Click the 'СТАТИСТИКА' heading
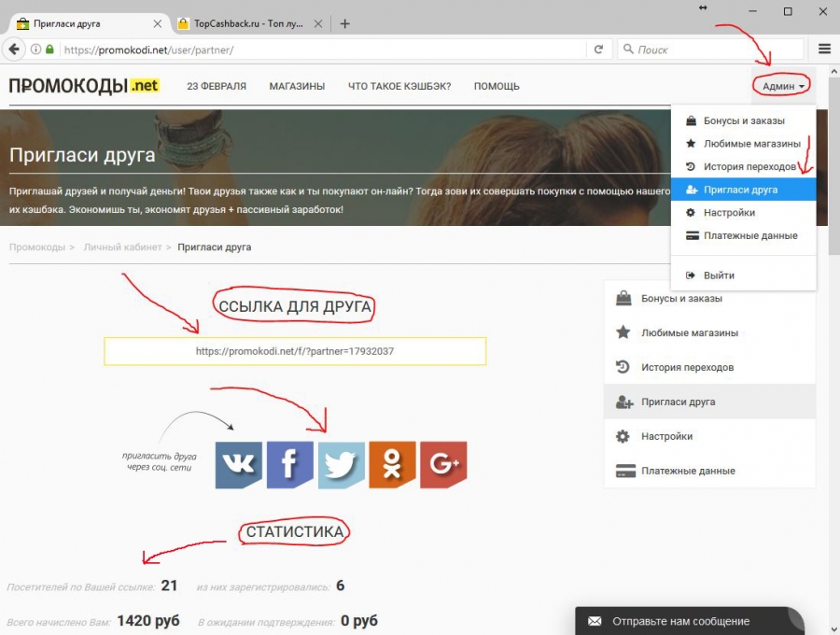Image resolution: width=840 pixels, height=635 pixels. [295, 531]
